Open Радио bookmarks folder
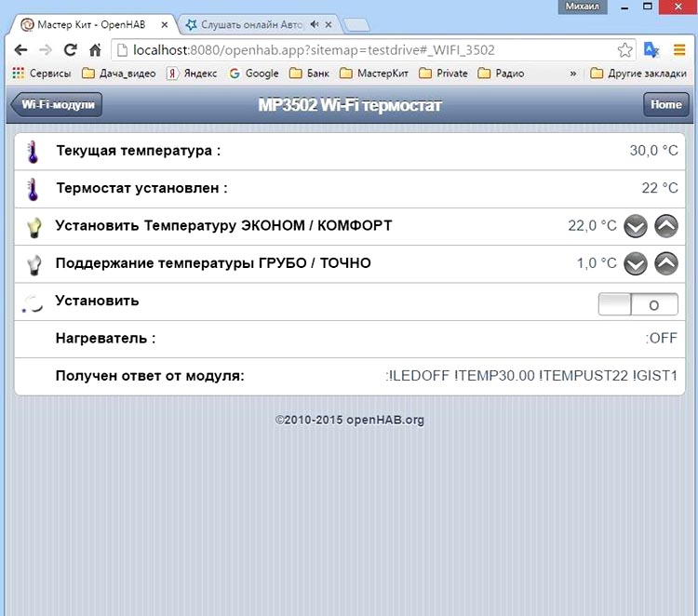The height and width of the screenshot is (616, 698). point(501,73)
